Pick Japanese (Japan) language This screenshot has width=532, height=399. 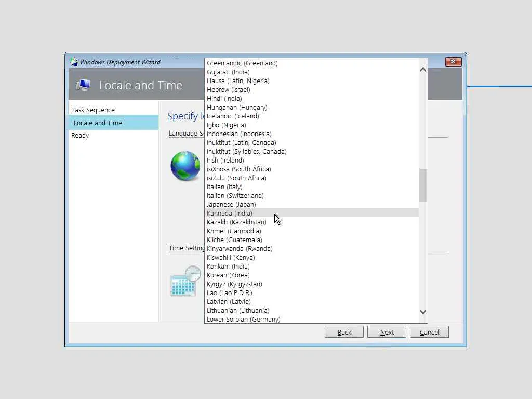312,204
